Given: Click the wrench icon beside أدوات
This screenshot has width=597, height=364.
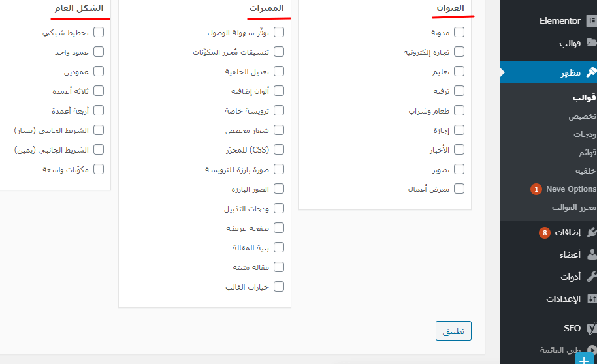Looking at the screenshot, I should (591, 277).
